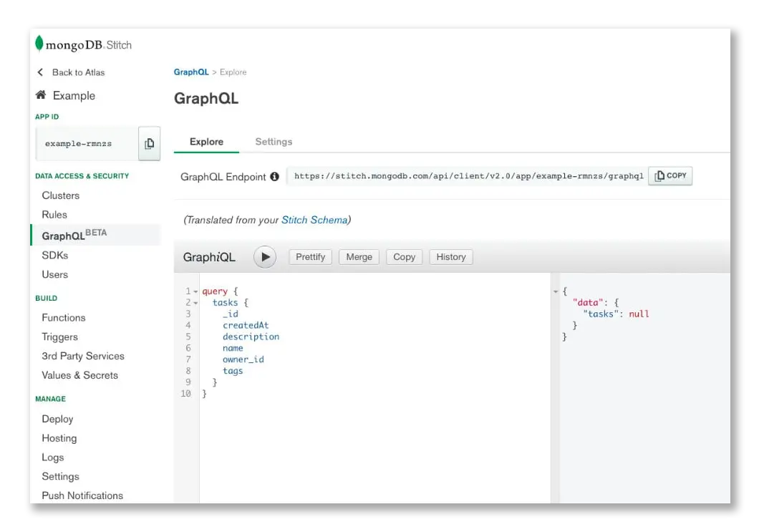Viewport: 759px width, 532px height.
Task: Run the query with the play button
Action: click(x=265, y=257)
